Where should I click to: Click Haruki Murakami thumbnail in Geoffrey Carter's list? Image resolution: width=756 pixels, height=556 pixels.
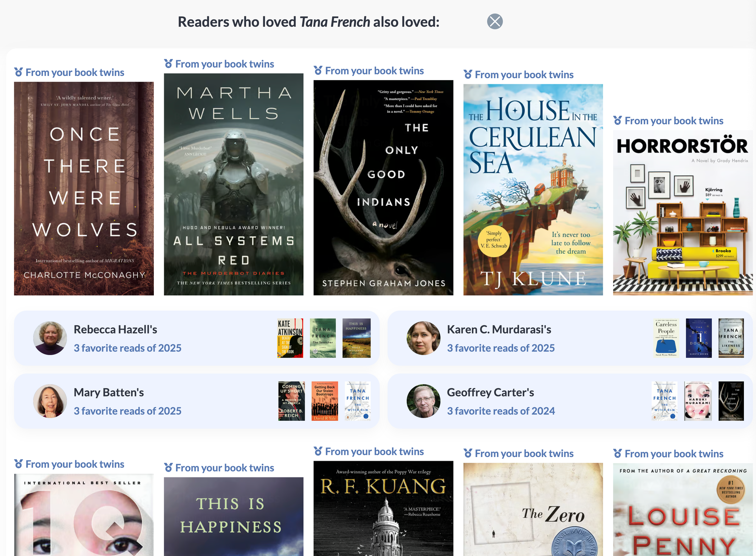[698, 401]
